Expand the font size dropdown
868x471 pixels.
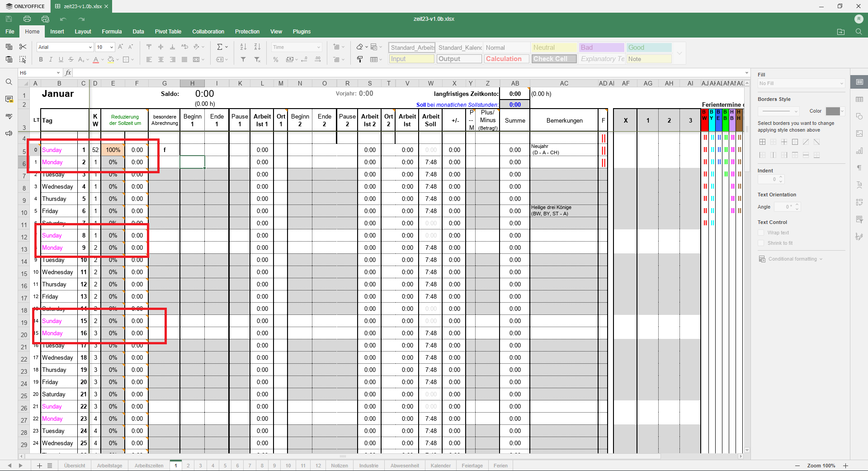pyautogui.click(x=112, y=47)
